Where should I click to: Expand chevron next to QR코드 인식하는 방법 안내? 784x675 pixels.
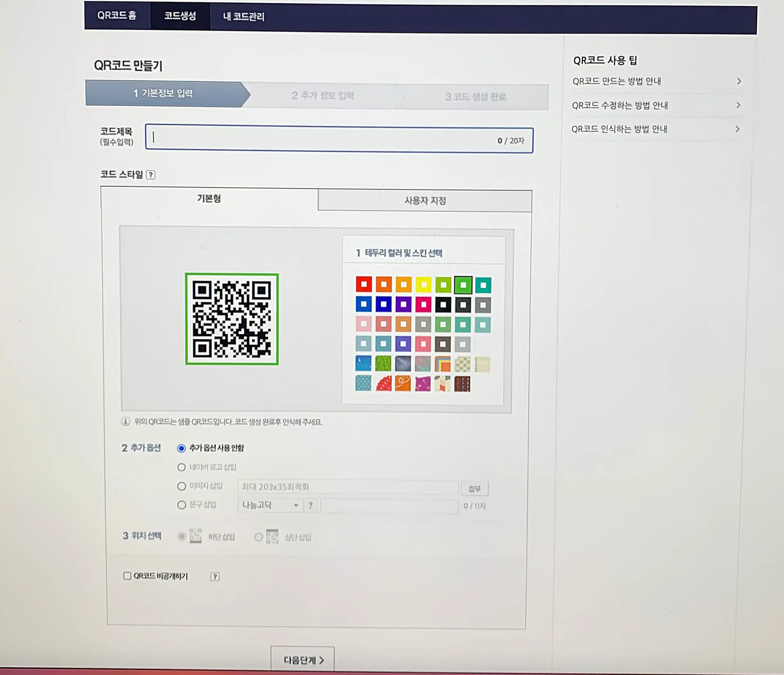738,129
